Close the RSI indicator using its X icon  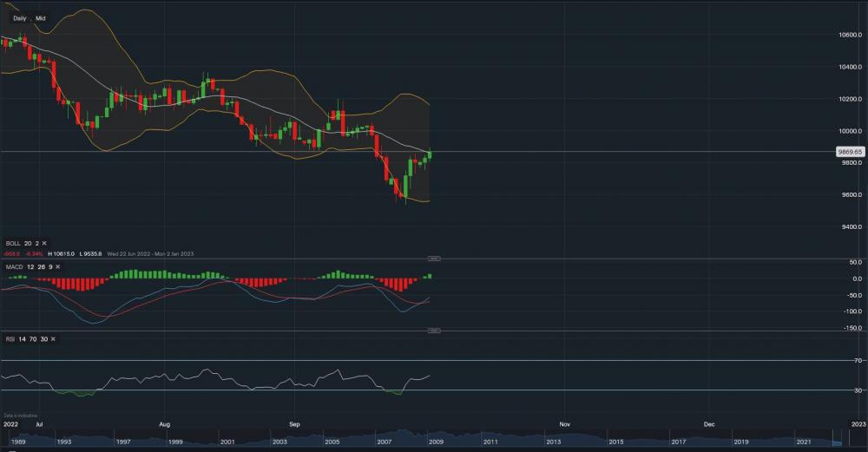point(53,338)
